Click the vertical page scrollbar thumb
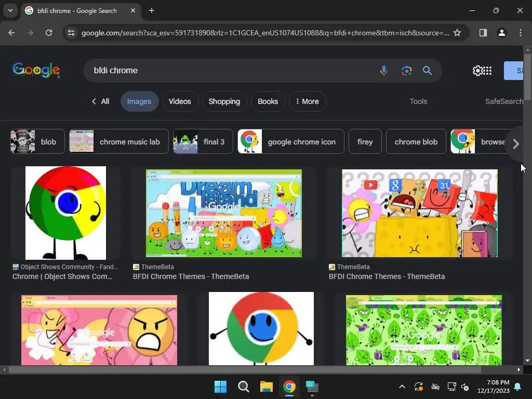The height and width of the screenshot is (399, 532). point(527,77)
